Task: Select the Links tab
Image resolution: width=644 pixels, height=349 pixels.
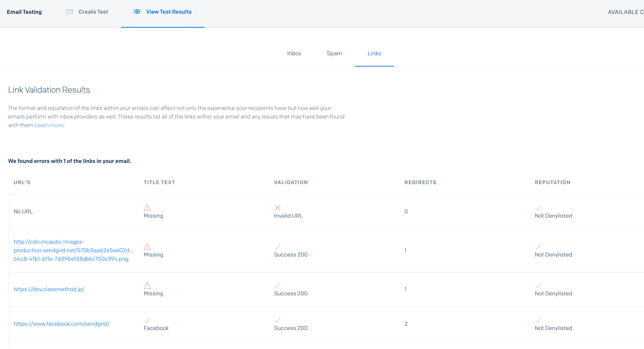Action: tap(374, 53)
